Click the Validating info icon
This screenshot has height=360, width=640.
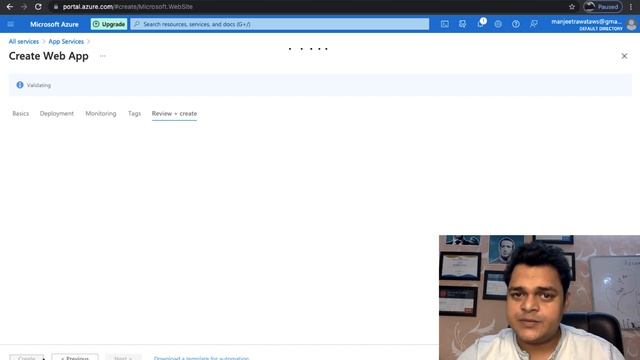pyautogui.click(x=20, y=85)
